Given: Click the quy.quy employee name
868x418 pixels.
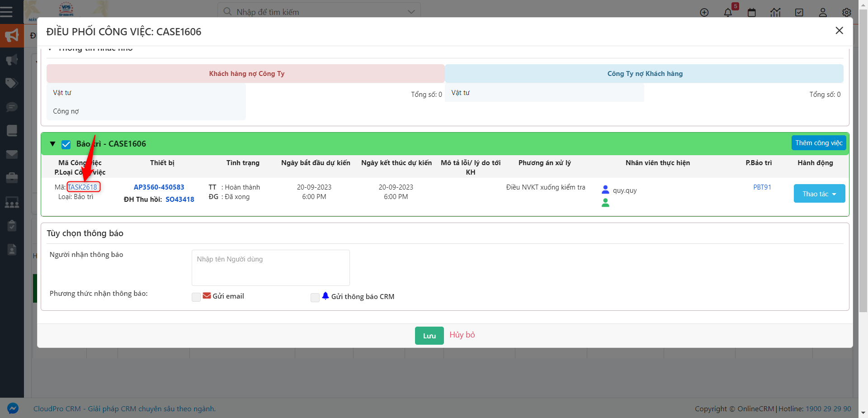Looking at the screenshot, I should (625, 190).
